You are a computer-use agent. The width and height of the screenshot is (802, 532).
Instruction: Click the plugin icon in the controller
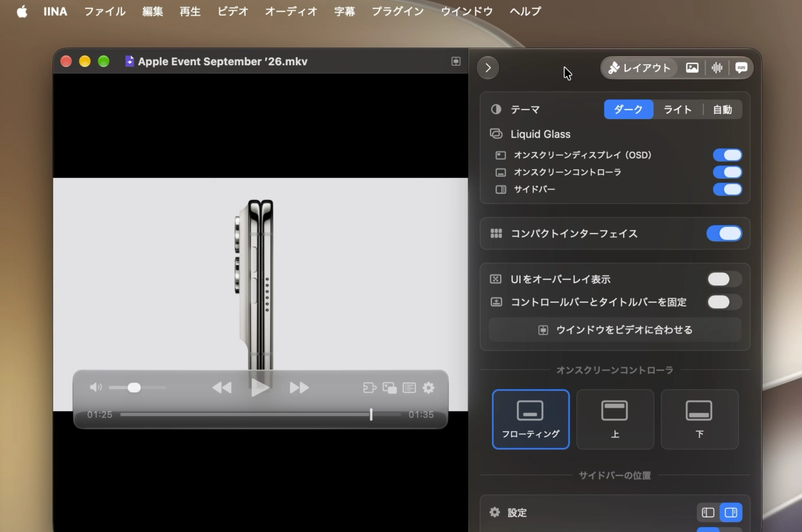point(370,388)
